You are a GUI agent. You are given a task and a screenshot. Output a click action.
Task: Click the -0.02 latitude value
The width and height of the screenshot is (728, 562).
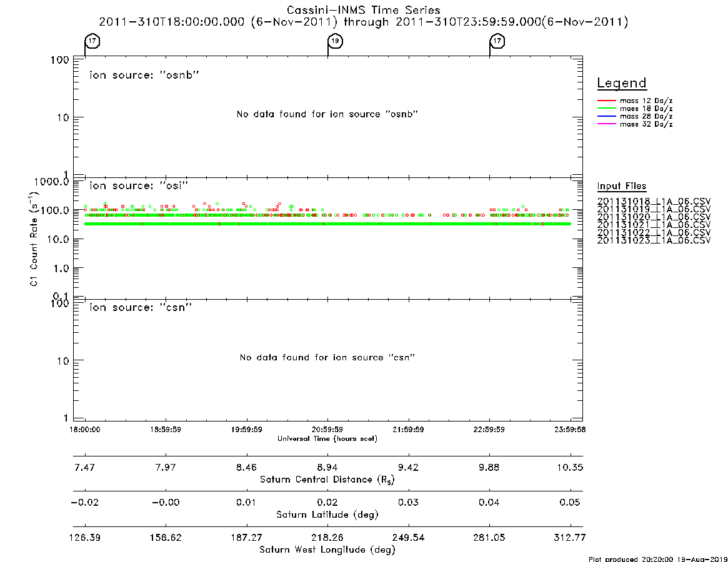tap(85, 503)
